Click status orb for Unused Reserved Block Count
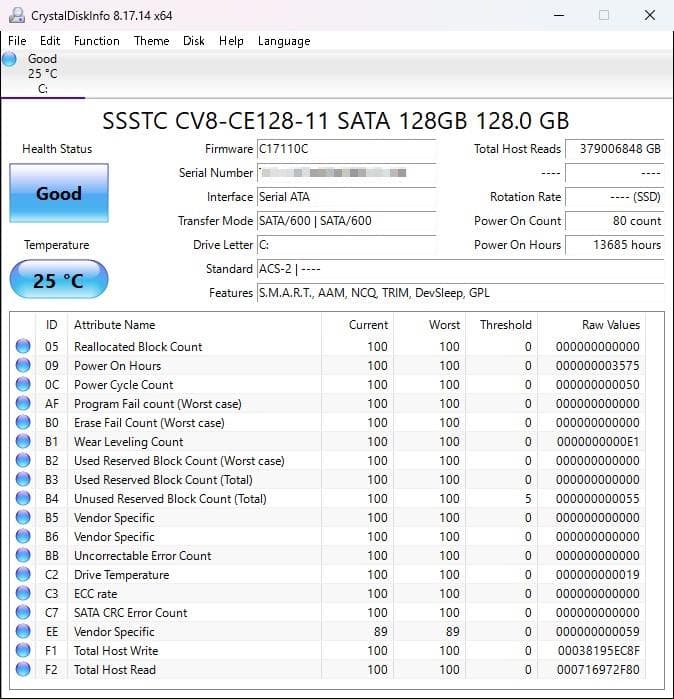 (23, 498)
